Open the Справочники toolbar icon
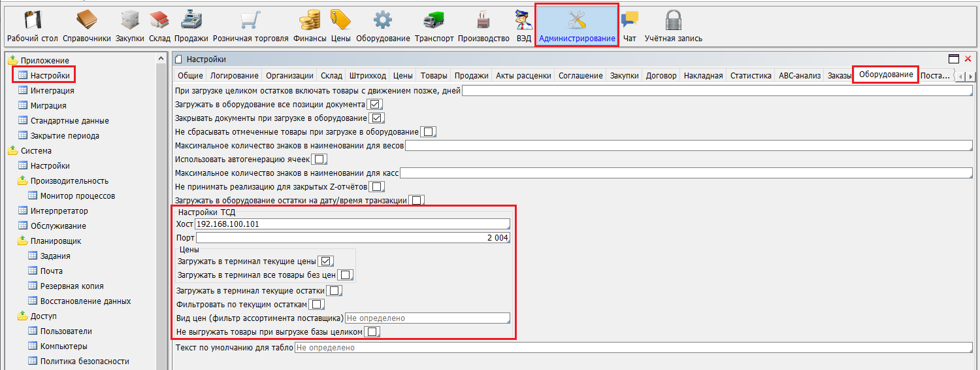This screenshot has width=980, height=370. pyautogui.click(x=86, y=21)
